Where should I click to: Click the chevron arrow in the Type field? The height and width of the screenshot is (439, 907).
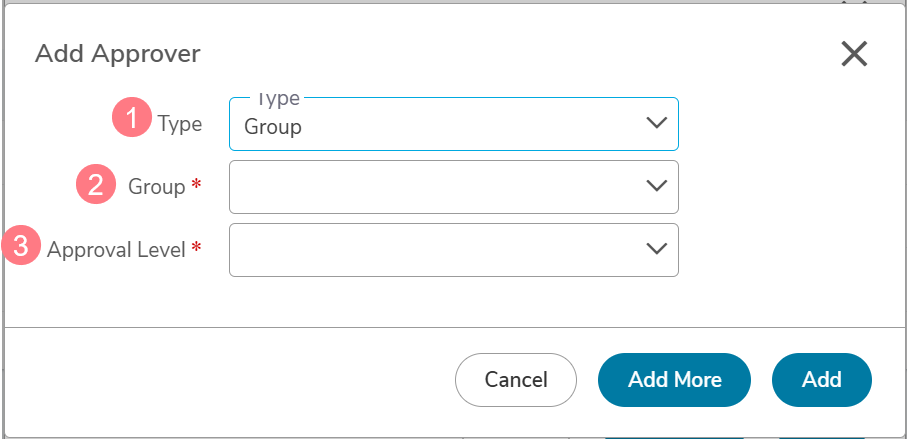[x=657, y=123]
